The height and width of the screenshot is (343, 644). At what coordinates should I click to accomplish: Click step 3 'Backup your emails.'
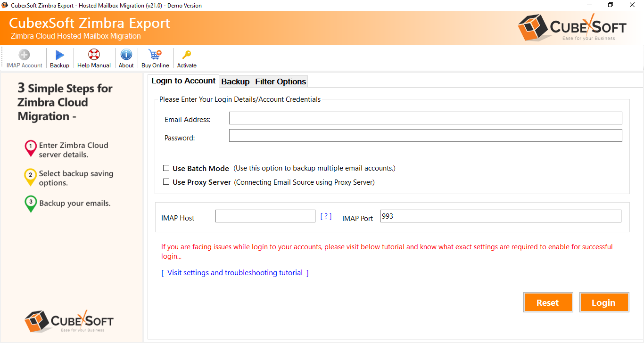click(67, 204)
